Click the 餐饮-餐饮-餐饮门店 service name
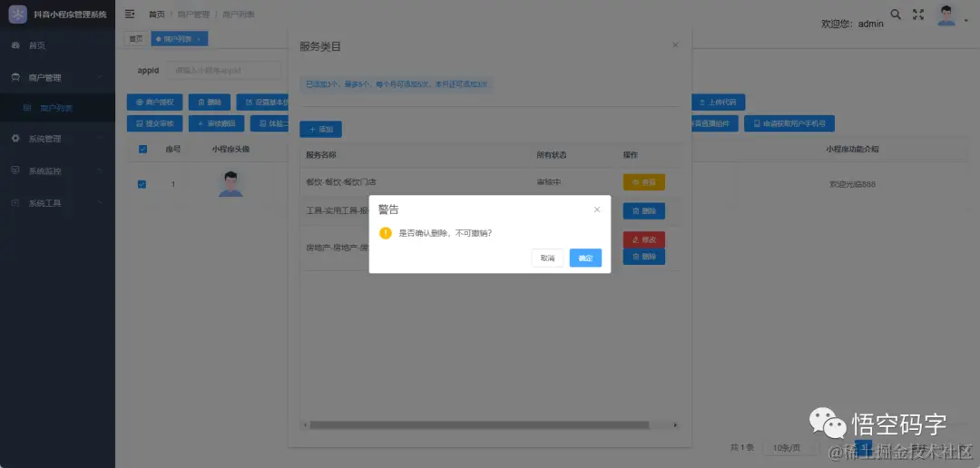980x468 pixels. pyautogui.click(x=340, y=182)
